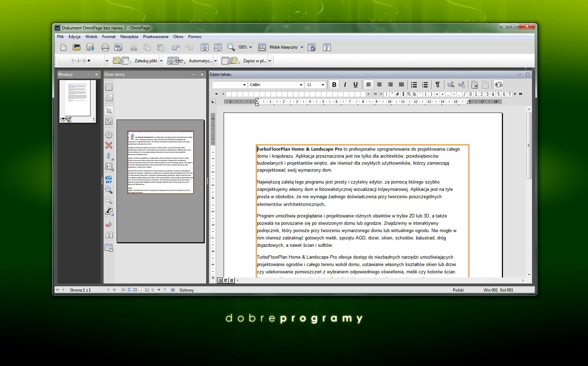Expand the 100% zoom dropdown
Image resolution: width=588 pixels, height=366 pixels.
[251, 47]
